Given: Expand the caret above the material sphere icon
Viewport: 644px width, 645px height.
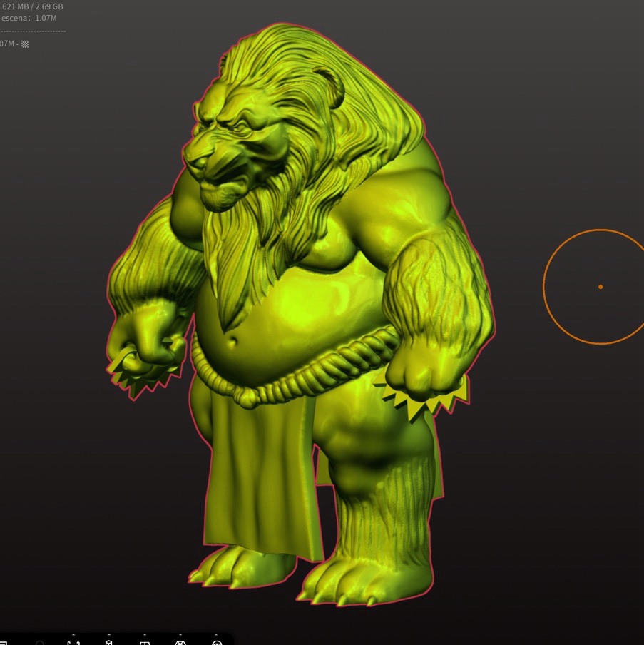Looking at the screenshot, I should 180,633.
